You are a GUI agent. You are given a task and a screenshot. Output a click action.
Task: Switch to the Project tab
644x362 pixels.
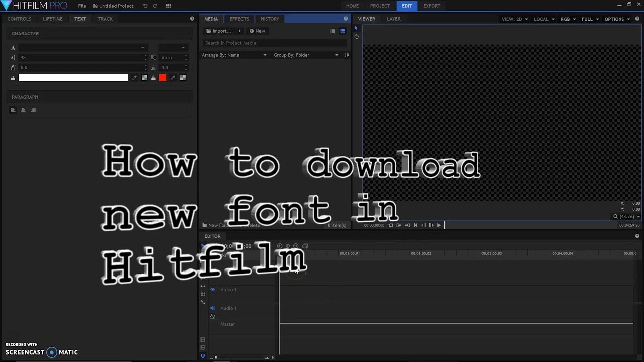tap(380, 6)
